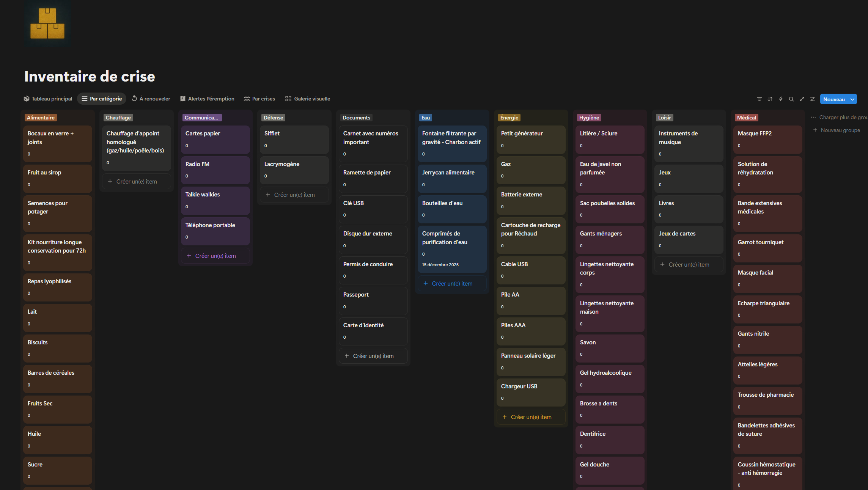This screenshot has width=868, height=490.
Task: Click the blue Nouveau button
Action: (833, 99)
